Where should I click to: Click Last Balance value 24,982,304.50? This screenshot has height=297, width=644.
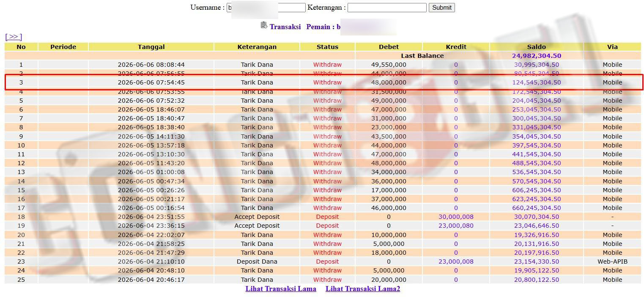point(537,56)
